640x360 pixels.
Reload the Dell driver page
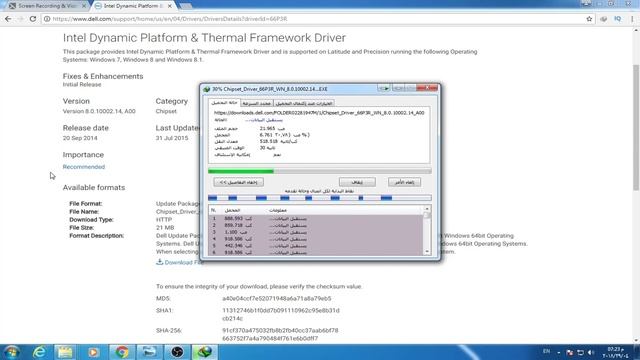[x=33, y=19]
